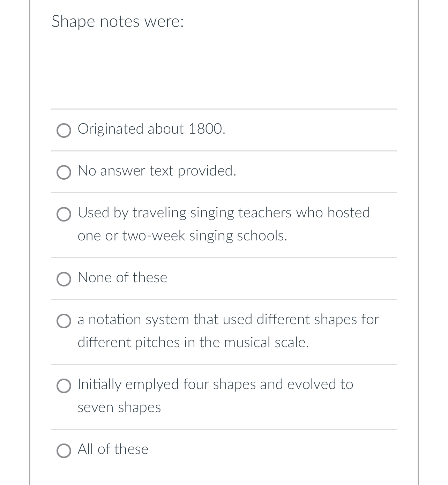The image size is (448, 485).
Task: Mark the traveling singing teachers radio button
Action: (64, 214)
